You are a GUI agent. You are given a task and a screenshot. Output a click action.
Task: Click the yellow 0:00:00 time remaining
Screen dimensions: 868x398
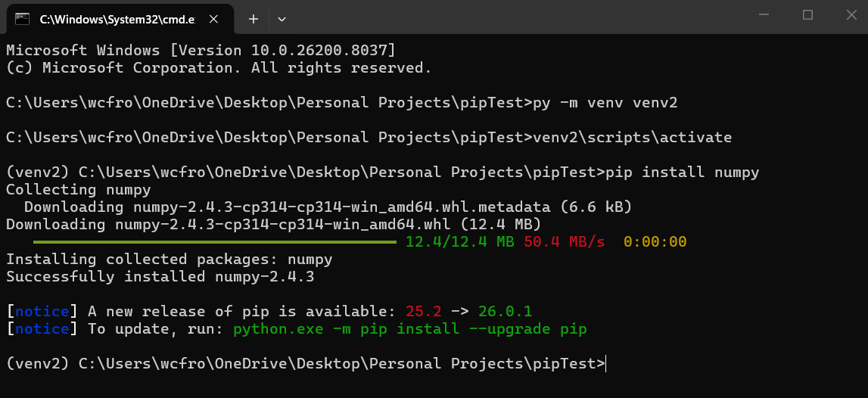coord(655,242)
